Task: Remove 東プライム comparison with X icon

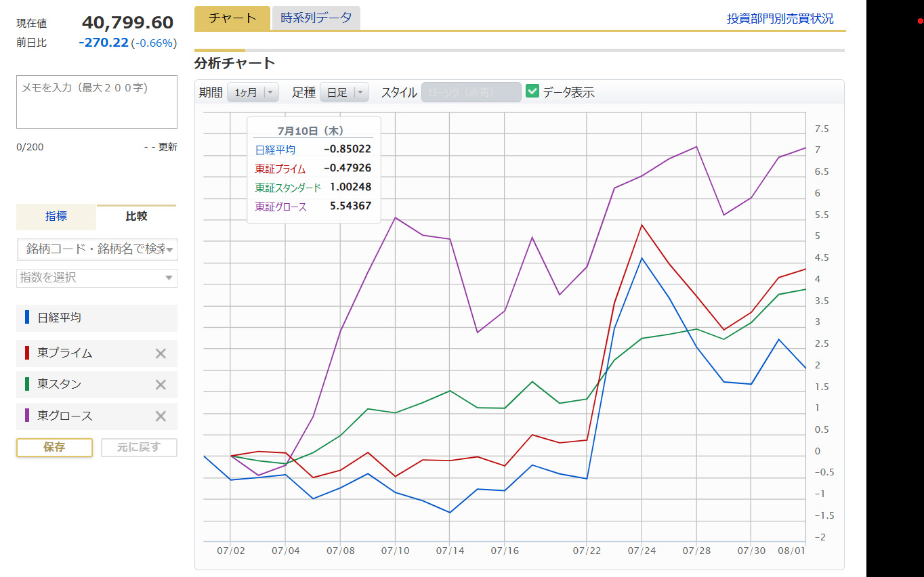Action: click(x=161, y=353)
